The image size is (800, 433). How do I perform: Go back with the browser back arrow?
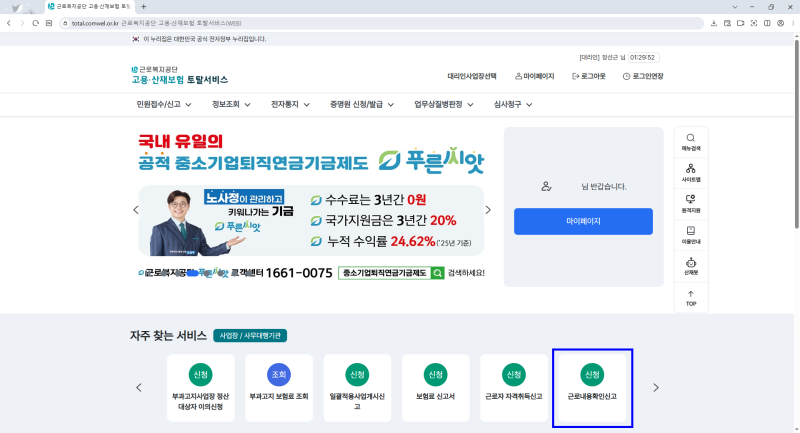click(9, 23)
